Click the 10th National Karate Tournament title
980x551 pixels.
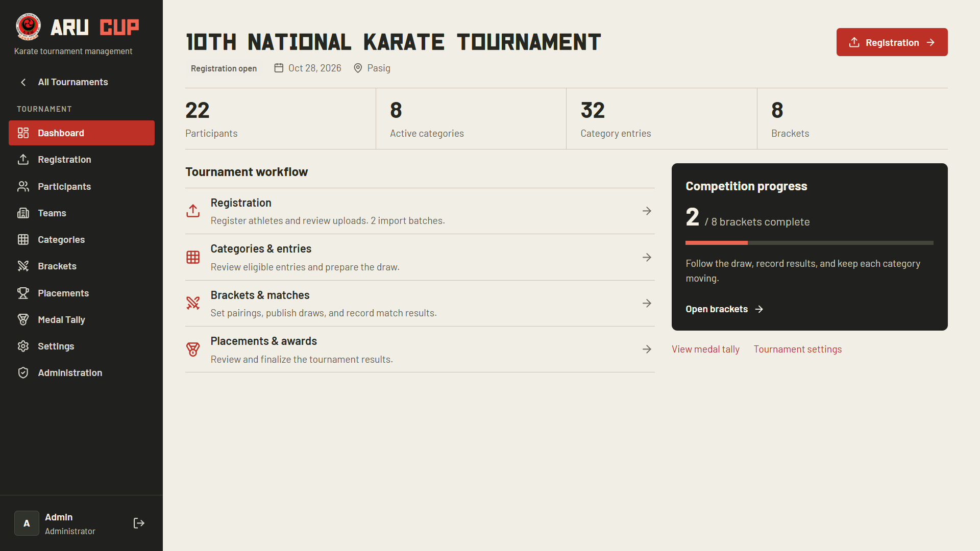click(x=393, y=42)
